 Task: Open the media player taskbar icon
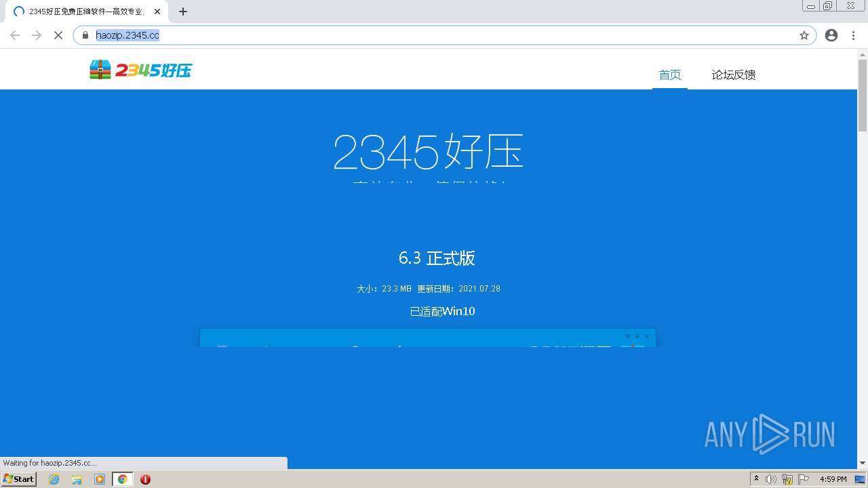pyautogui.click(x=100, y=479)
